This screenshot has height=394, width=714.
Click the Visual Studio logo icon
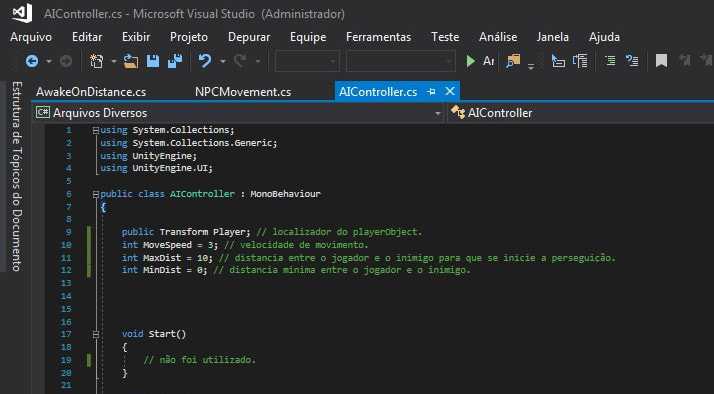22,13
